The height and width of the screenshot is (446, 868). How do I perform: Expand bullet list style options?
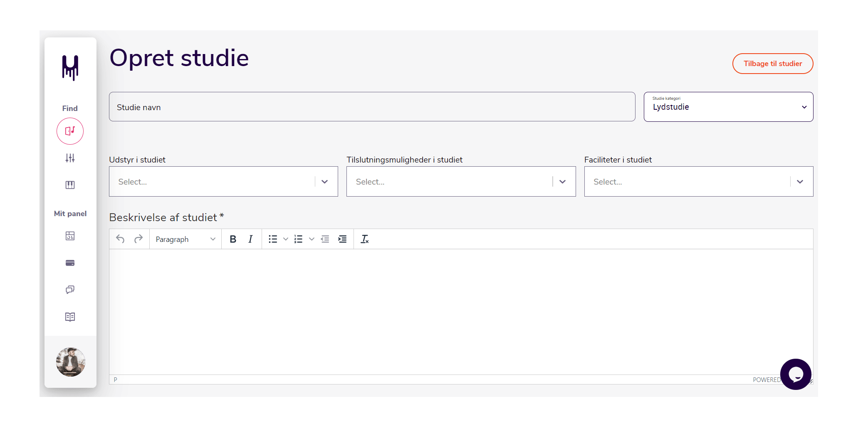(x=286, y=239)
